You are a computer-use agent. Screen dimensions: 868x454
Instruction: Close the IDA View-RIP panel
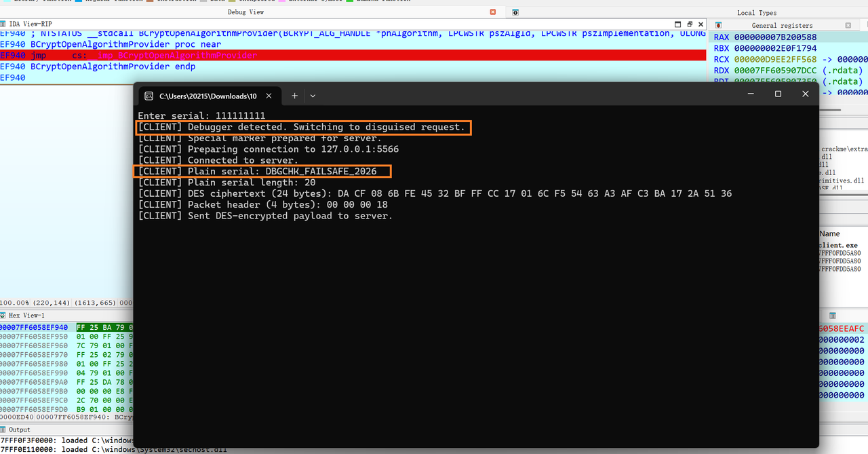click(700, 24)
